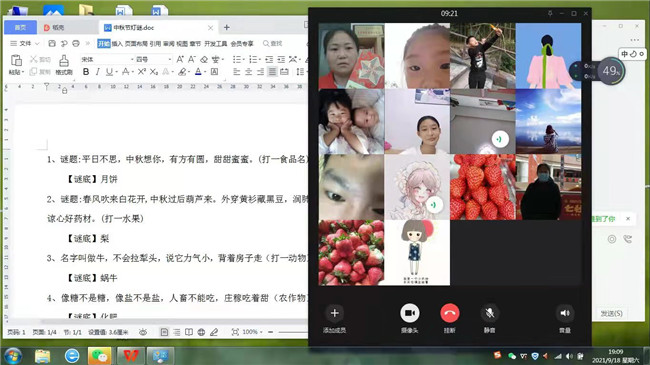Add a member to the call

point(335,313)
